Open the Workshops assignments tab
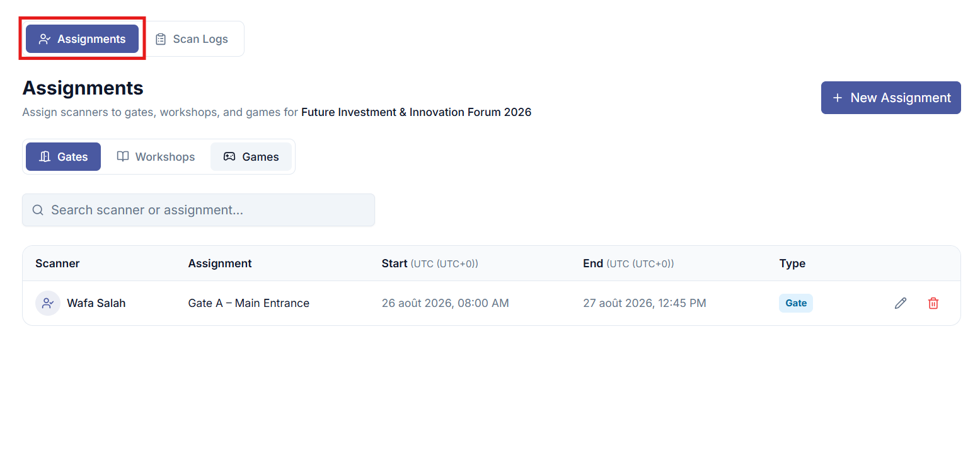 coord(156,157)
